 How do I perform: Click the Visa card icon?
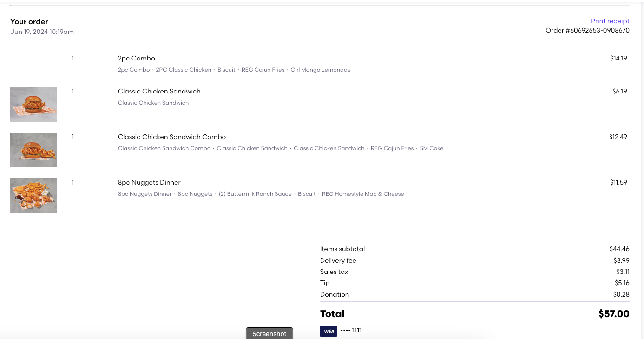329,331
